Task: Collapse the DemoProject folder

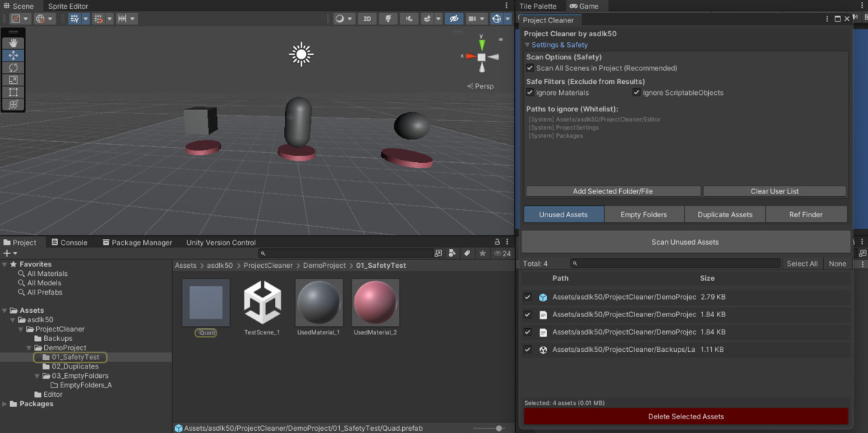Action: (x=30, y=348)
